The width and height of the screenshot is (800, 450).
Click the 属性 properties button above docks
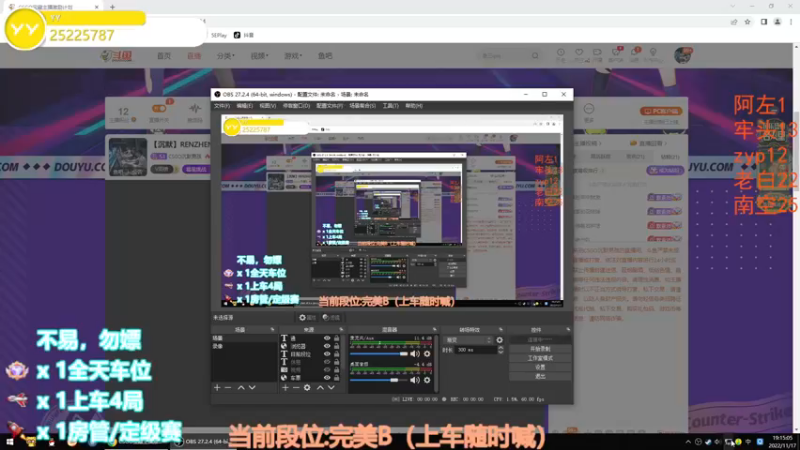[x=308, y=317]
